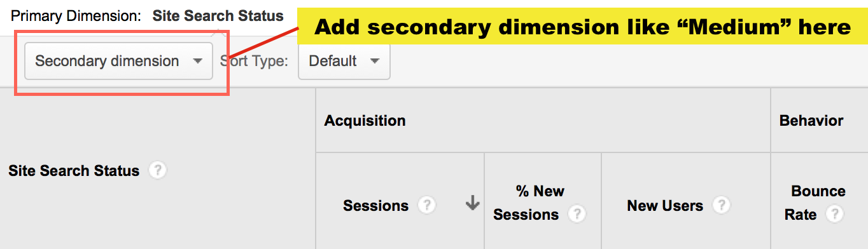The width and height of the screenshot is (868, 249).
Task: Click the caret arrow next to Default
Action: 374,62
